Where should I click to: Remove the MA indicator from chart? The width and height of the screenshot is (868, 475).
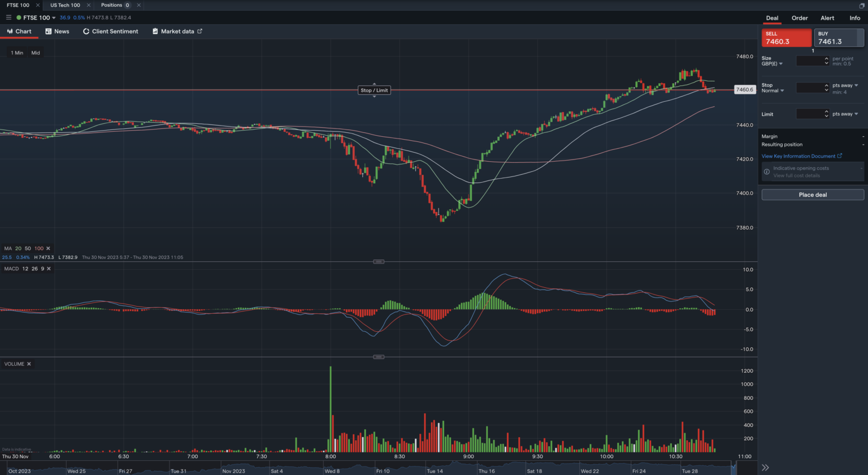[x=48, y=248]
